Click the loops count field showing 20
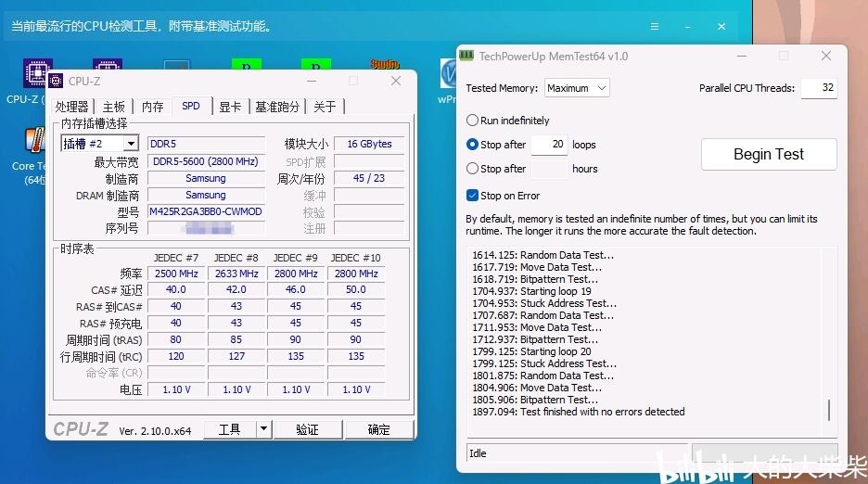Viewport: 868px width, 484px height. [549, 145]
